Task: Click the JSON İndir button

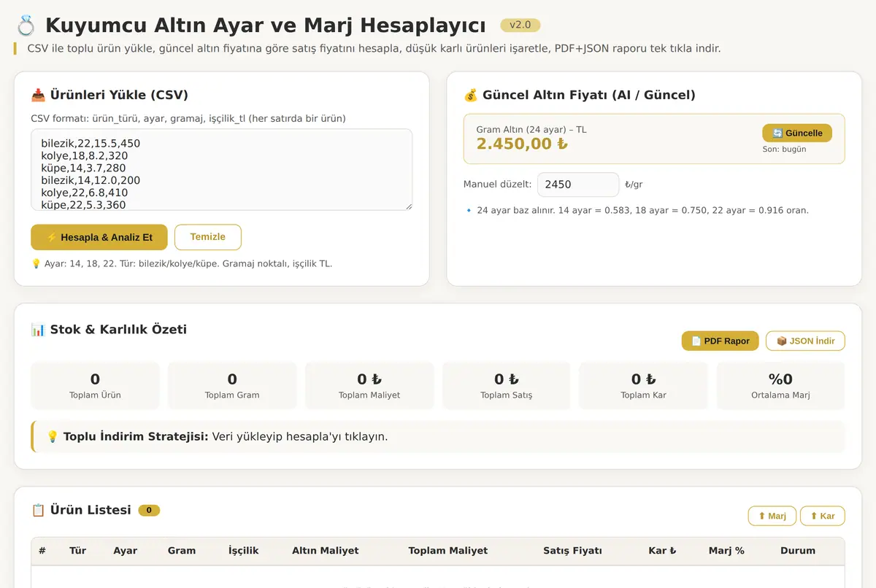Action: click(x=805, y=341)
